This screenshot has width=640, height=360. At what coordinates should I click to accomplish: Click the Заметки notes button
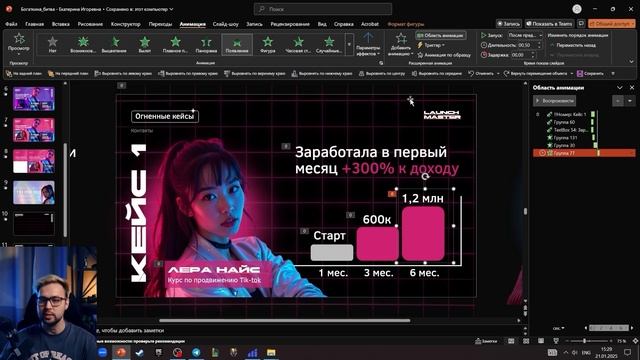[x=486, y=341]
